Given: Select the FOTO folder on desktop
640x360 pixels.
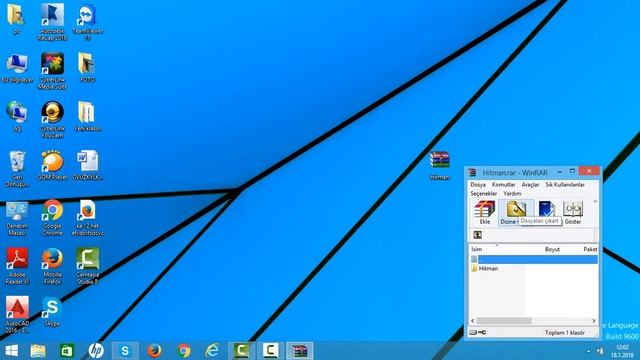Looking at the screenshot, I should coord(87,68).
